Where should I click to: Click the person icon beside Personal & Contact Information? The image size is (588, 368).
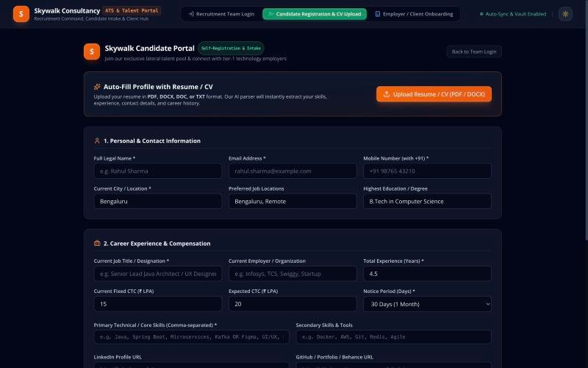(x=97, y=141)
